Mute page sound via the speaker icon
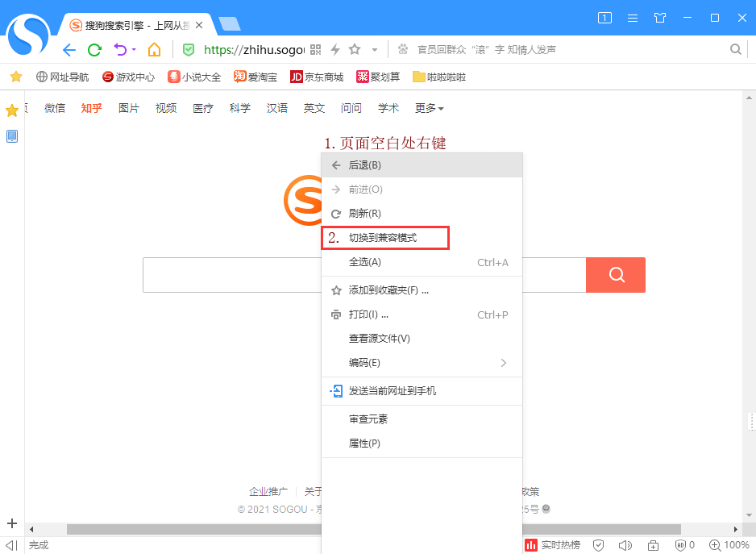The image size is (756, 554). [x=625, y=545]
